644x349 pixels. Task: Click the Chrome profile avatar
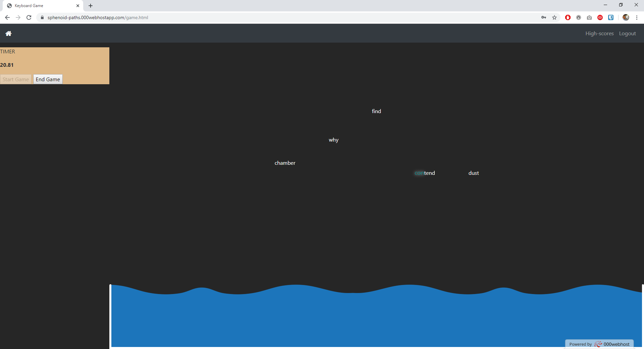pyautogui.click(x=626, y=17)
